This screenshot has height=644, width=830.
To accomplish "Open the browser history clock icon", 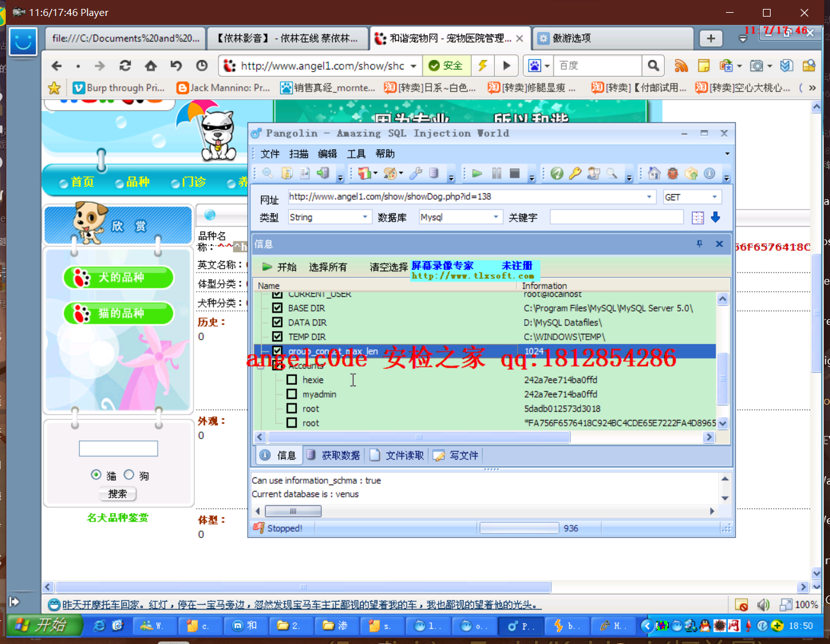I will click(202, 66).
